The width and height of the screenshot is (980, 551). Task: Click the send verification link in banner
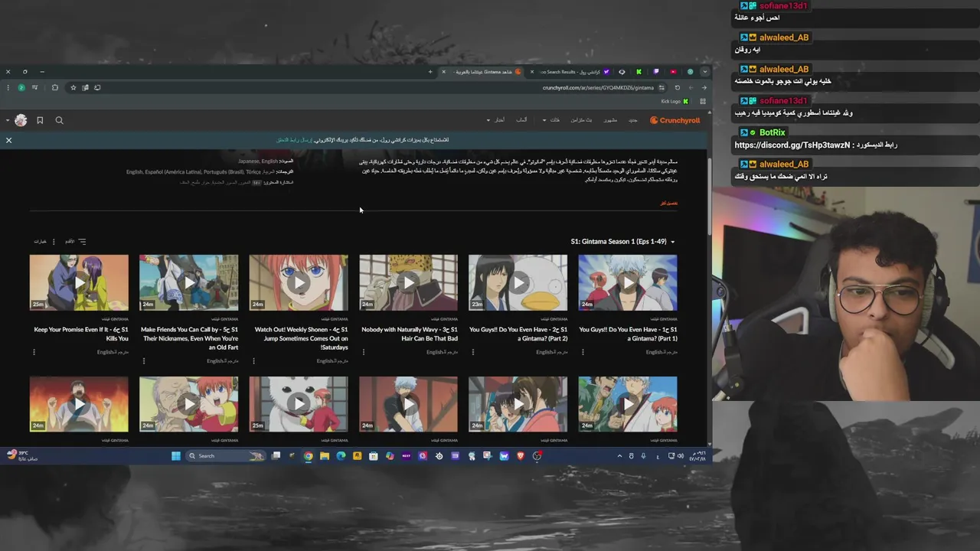[x=294, y=140]
